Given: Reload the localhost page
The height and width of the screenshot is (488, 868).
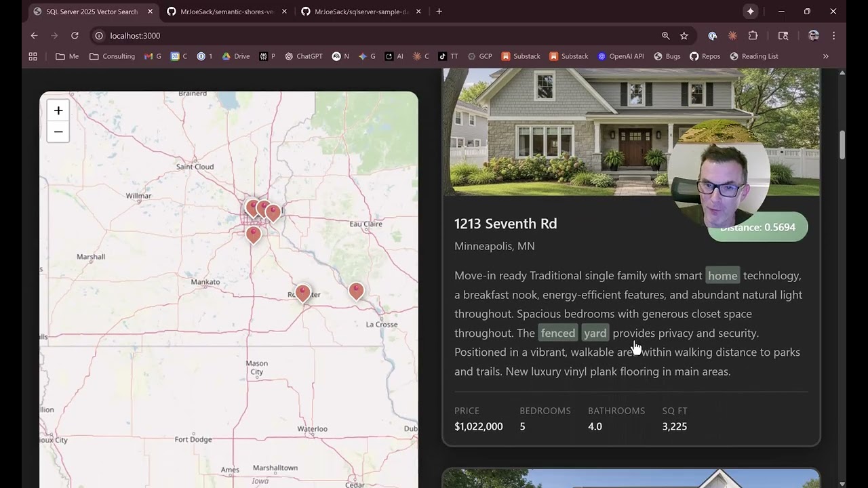Looking at the screenshot, I should [75, 35].
